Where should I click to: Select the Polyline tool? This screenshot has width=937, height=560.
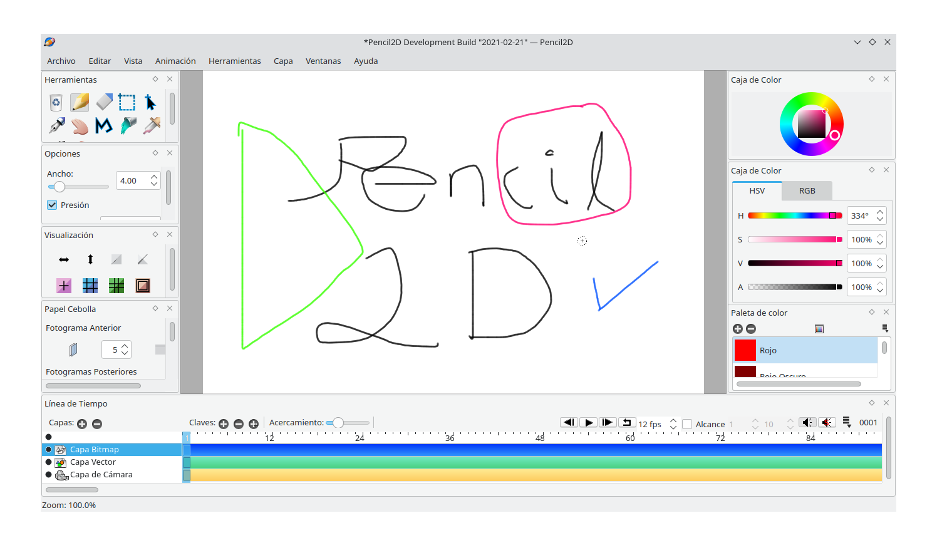click(104, 126)
